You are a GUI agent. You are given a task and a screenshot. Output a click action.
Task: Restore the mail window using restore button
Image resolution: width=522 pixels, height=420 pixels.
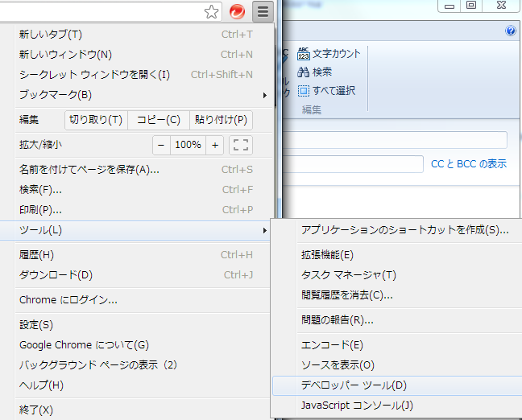point(471,5)
